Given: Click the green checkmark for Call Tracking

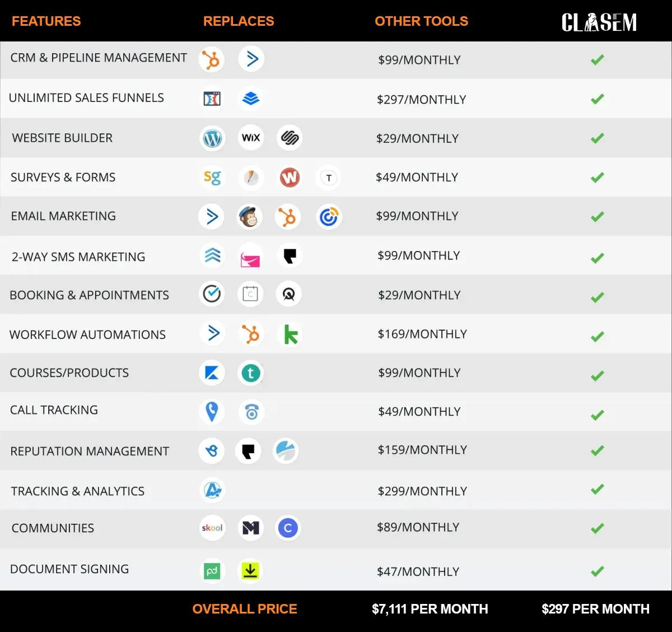Looking at the screenshot, I should [x=598, y=415].
